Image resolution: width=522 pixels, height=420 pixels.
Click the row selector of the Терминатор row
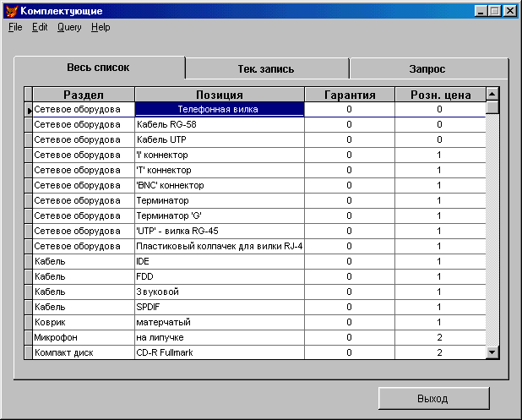coord(29,200)
